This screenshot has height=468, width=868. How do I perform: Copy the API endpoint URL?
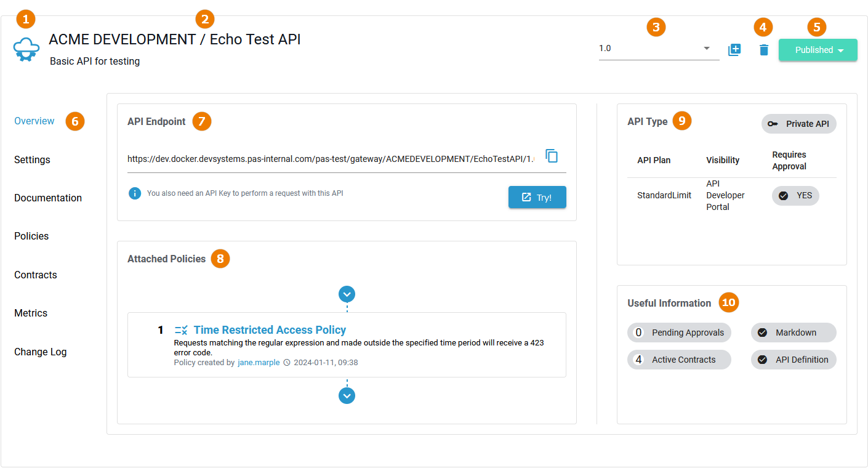pos(552,156)
